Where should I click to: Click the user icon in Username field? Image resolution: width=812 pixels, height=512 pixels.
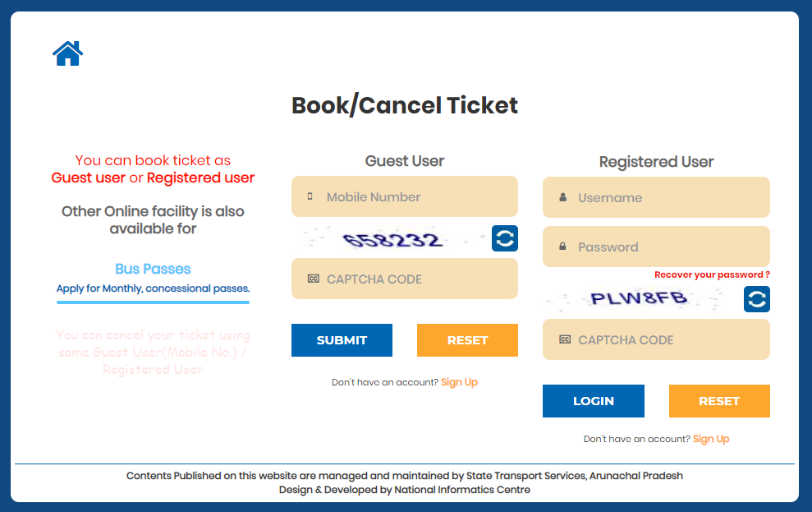(x=562, y=198)
